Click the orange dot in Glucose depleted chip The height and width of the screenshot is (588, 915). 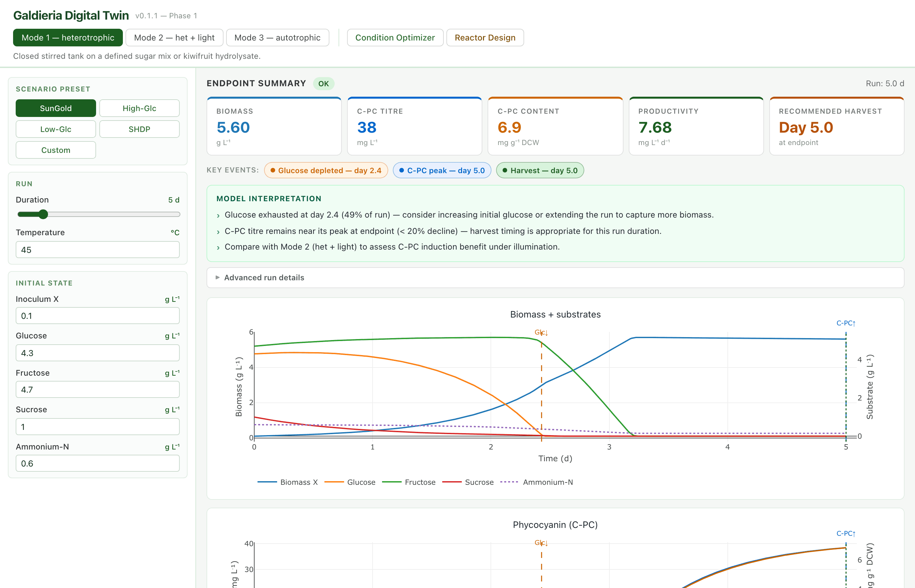coord(273,170)
